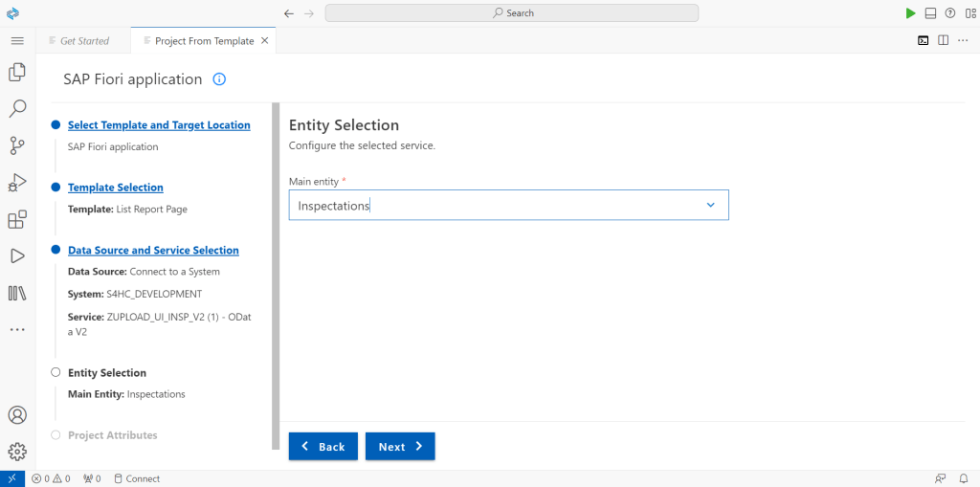Click the split editor icon in tab bar
This screenshot has width=980, height=487.
tap(944, 40)
